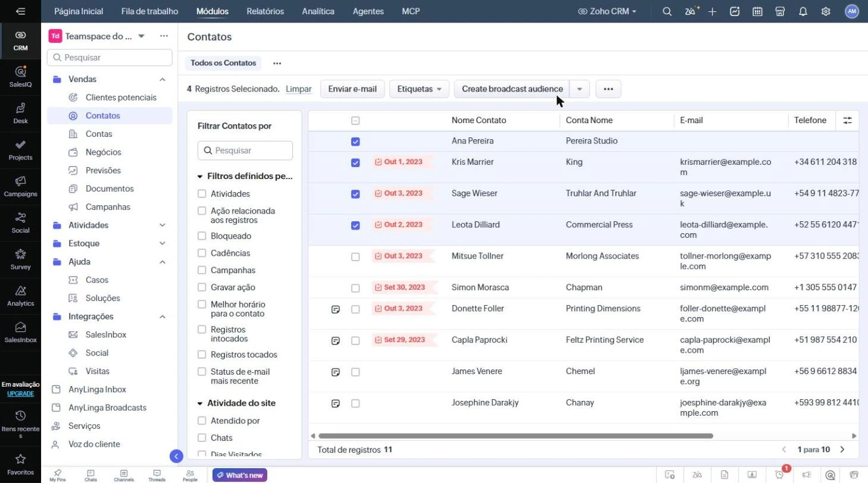Open the Social app in left rail
Image resolution: width=868 pixels, height=483 pixels.
(20, 222)
